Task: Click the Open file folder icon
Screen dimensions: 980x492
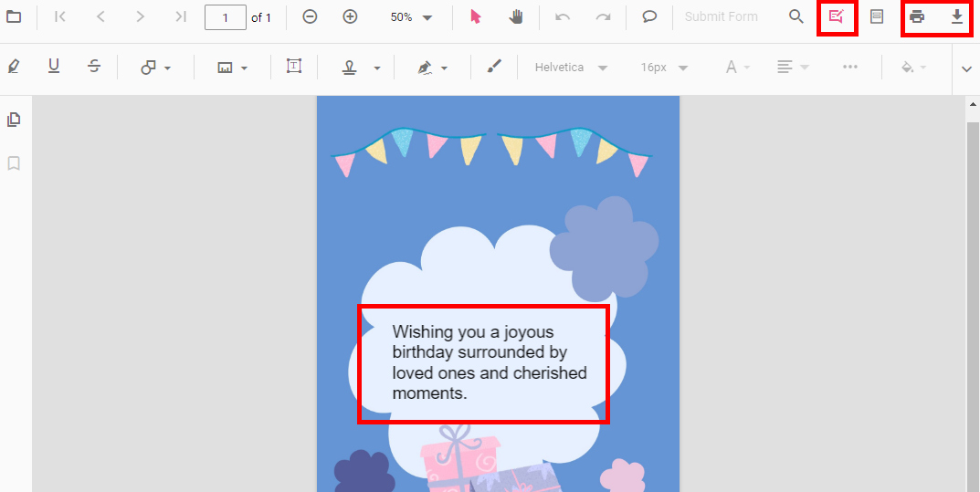Action: (x=14, y=17)
